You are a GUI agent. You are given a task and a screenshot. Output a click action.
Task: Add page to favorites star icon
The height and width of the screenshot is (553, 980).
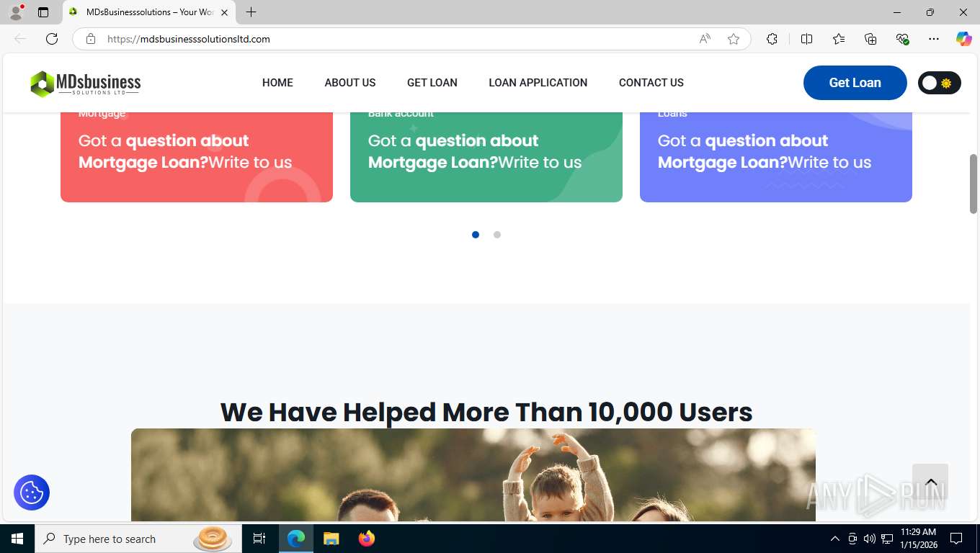[734, 39]
